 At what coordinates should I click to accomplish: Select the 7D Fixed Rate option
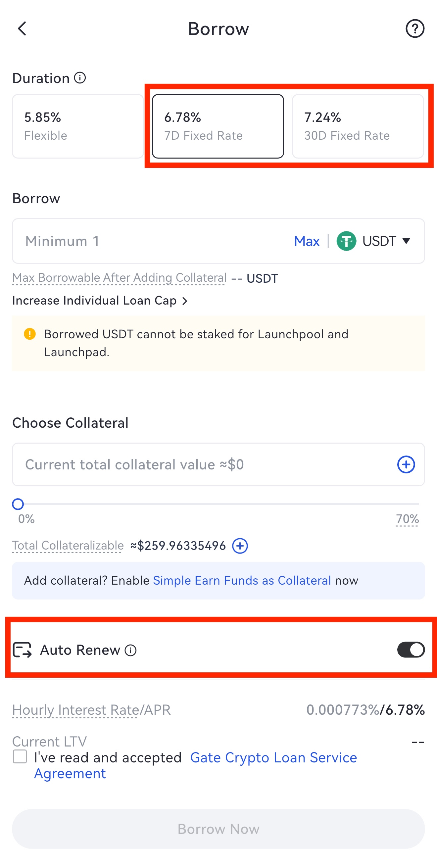coord(218,126)
